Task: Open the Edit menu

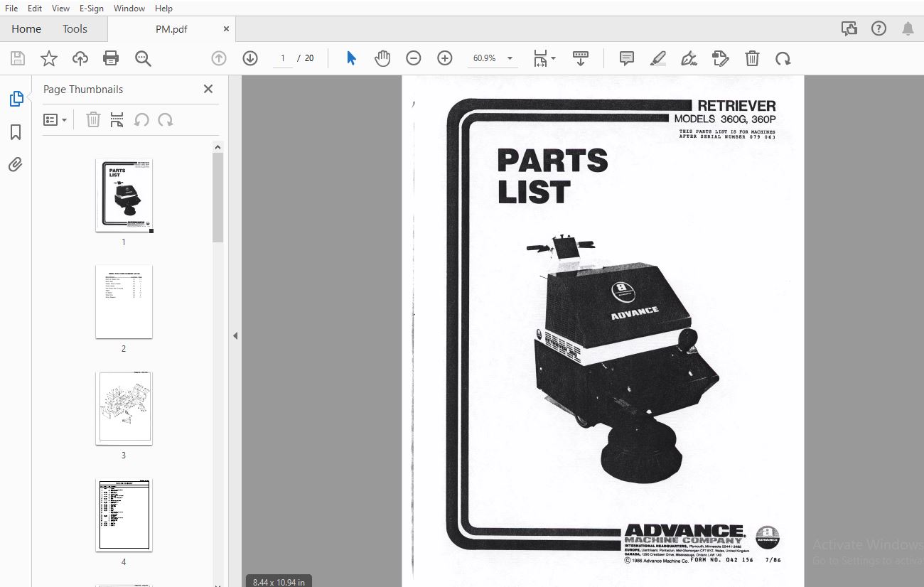Action: pyautogui.click(x=35, y=8)
